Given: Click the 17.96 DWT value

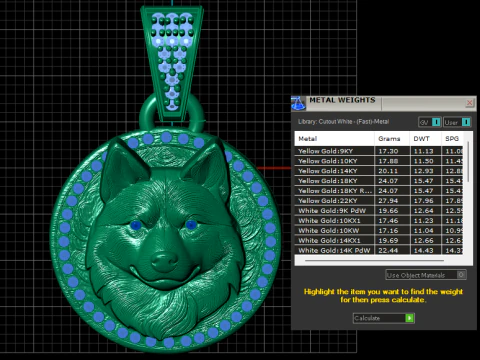Looking at the screenshot, I should click(423, 201).
